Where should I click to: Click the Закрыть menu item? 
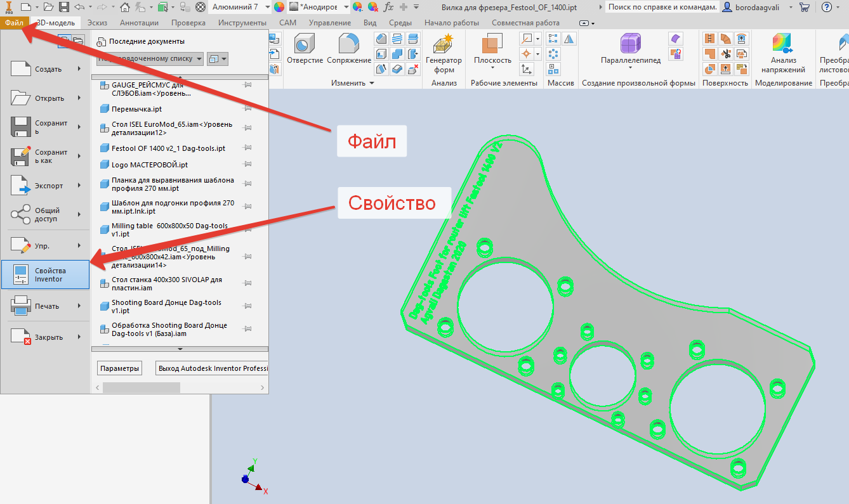(45, 337)
